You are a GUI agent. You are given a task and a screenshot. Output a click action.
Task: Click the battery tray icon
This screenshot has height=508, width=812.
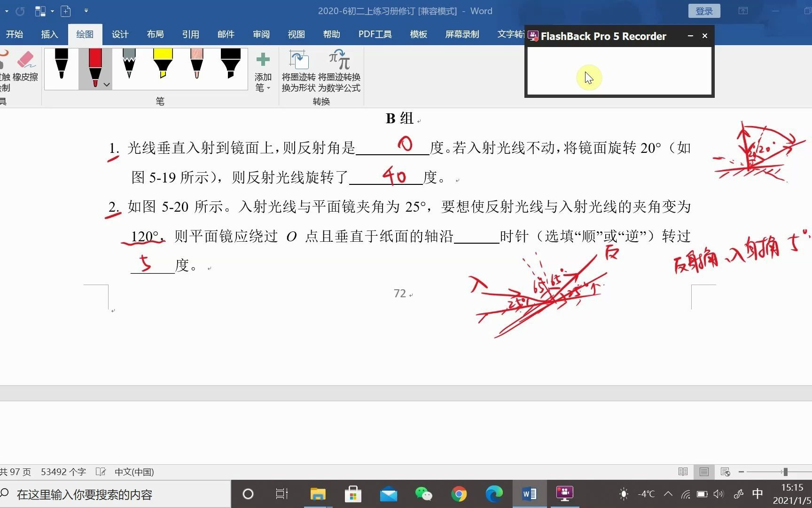pyautogui.click(x=702, y=494)
